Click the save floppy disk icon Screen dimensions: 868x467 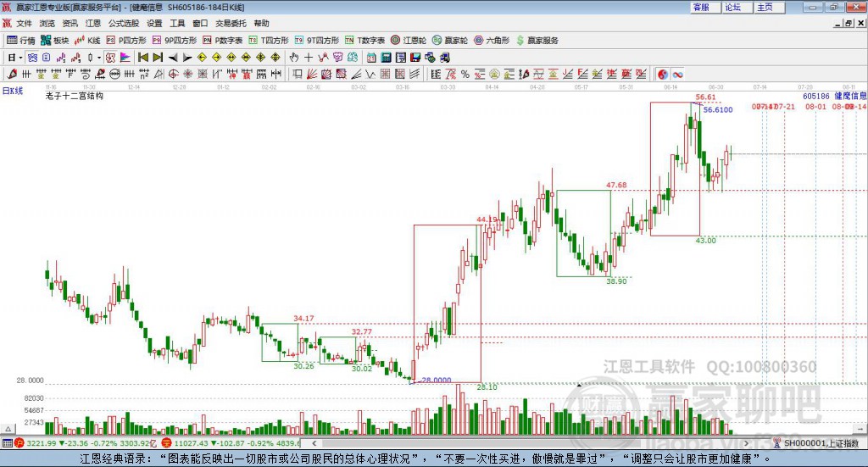click(x=415, y=58)
